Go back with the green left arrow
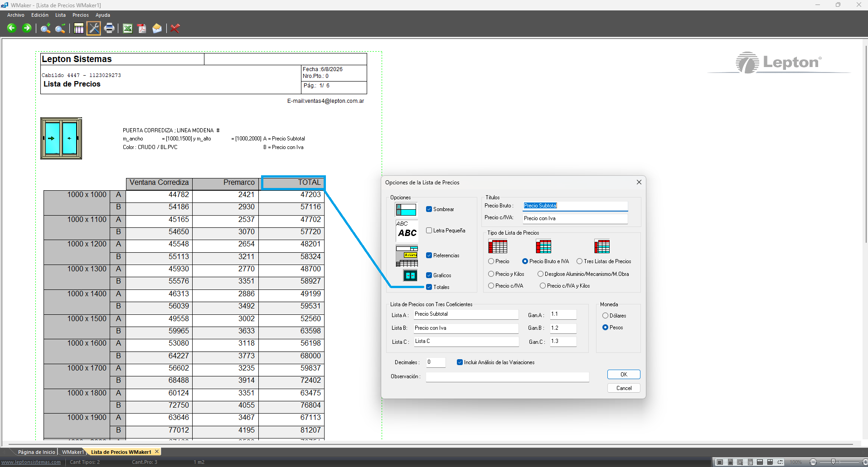 point(12,28)
